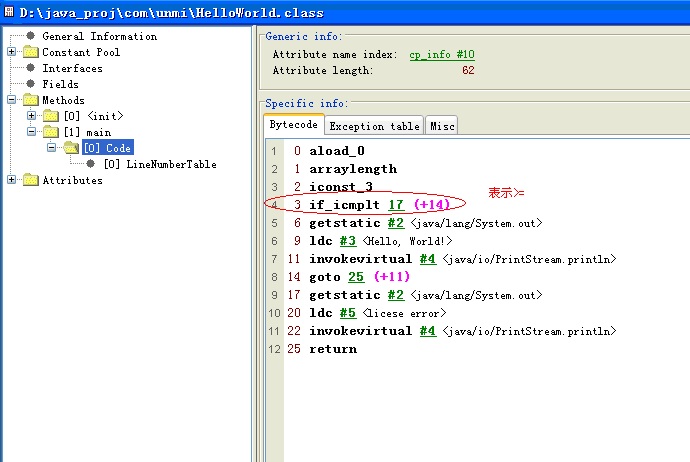The width and height of the screenshot is (690, 462).
Task: Open #2 link on first getstatic line
Action: 396,223
